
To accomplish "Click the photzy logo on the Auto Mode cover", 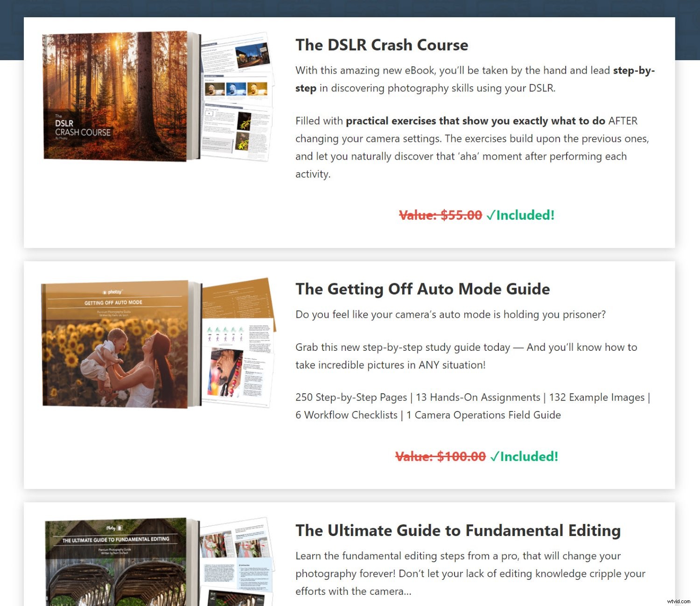I will coord(113,292).
